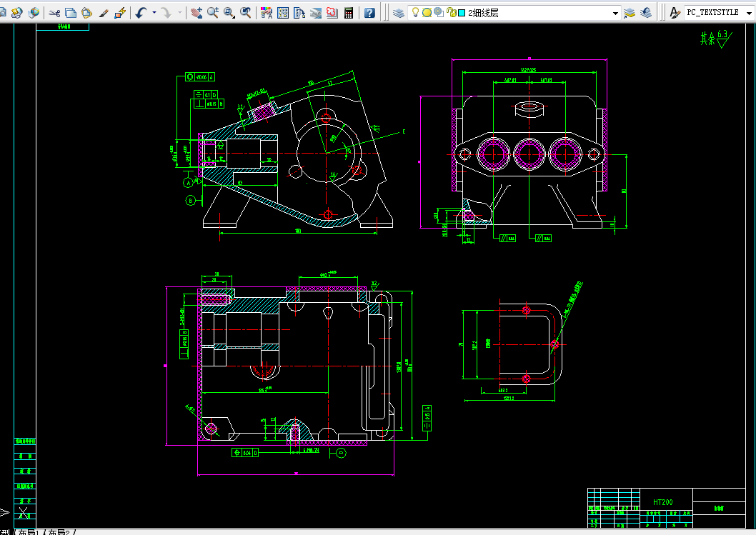
Task: Click the Help question mark icon
Action: (369, 13)
